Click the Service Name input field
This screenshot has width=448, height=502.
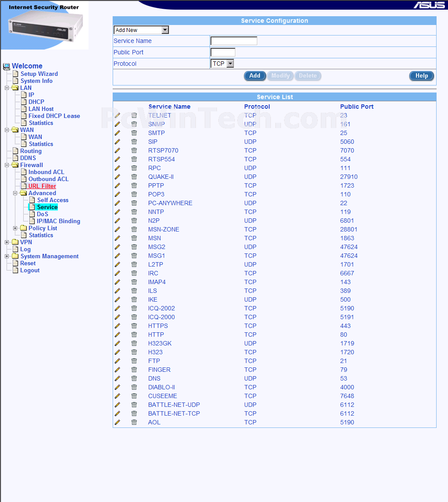point(234,41)
